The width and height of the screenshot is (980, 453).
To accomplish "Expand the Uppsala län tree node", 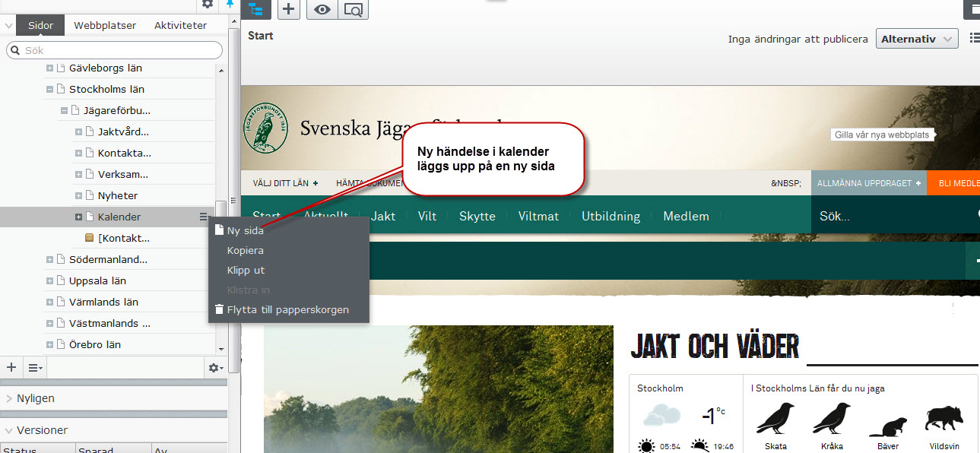I will 50,280.
